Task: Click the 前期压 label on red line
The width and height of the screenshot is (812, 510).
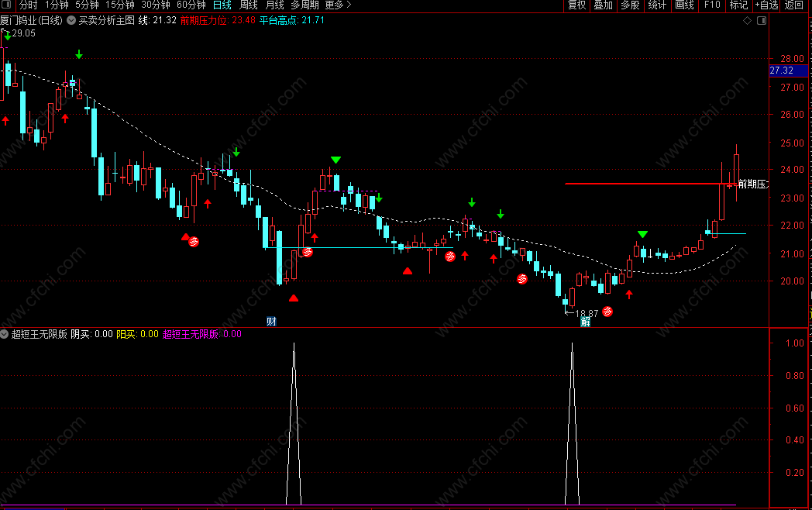Action: click(x=753, y=184)
